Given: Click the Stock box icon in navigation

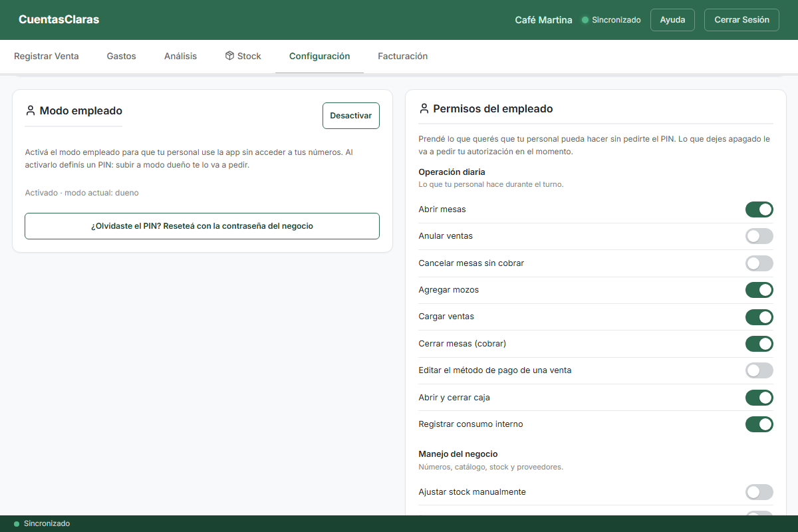Looking at the screenshot, I should click(229, 56).
